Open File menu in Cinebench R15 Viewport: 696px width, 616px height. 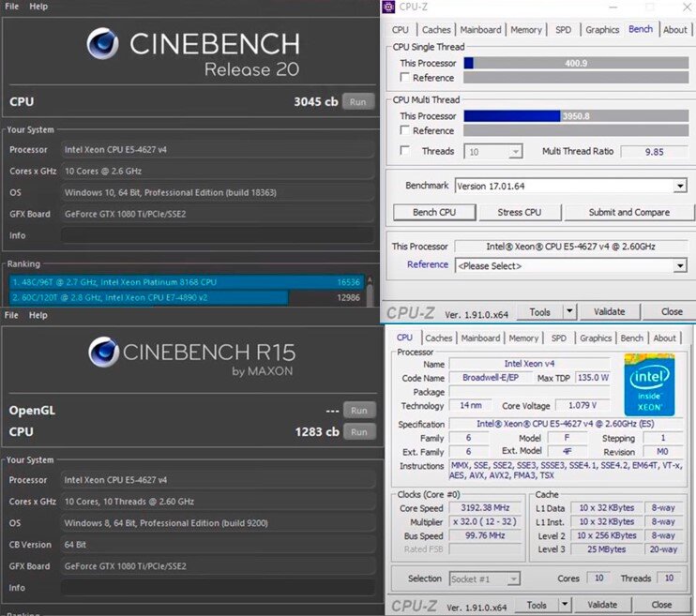[11, 315]
